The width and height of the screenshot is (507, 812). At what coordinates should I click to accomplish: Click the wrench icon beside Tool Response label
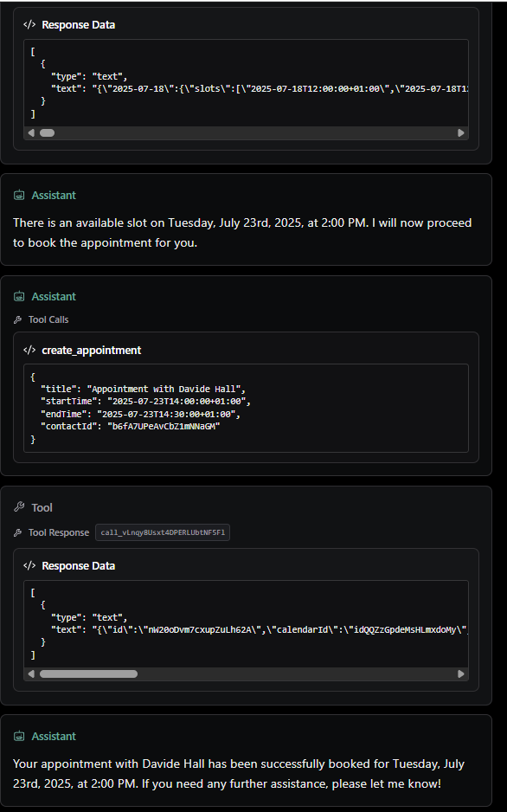click(17, 532)
